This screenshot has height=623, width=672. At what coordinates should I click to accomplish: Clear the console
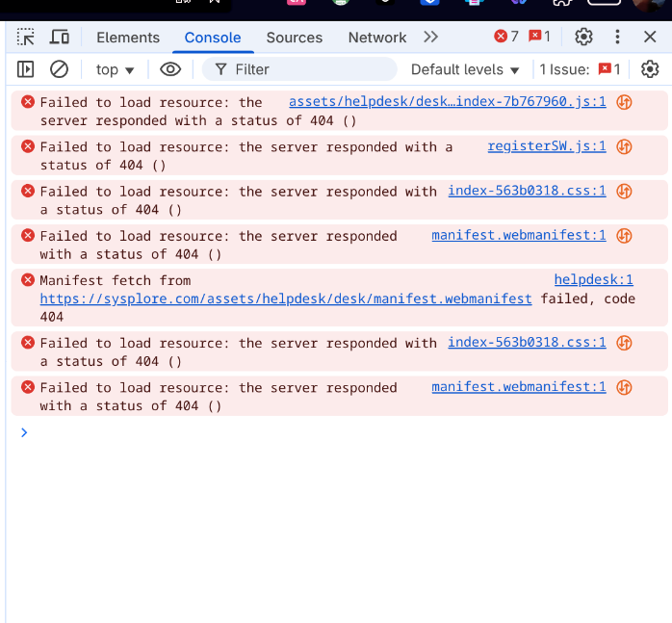point(59,69)
